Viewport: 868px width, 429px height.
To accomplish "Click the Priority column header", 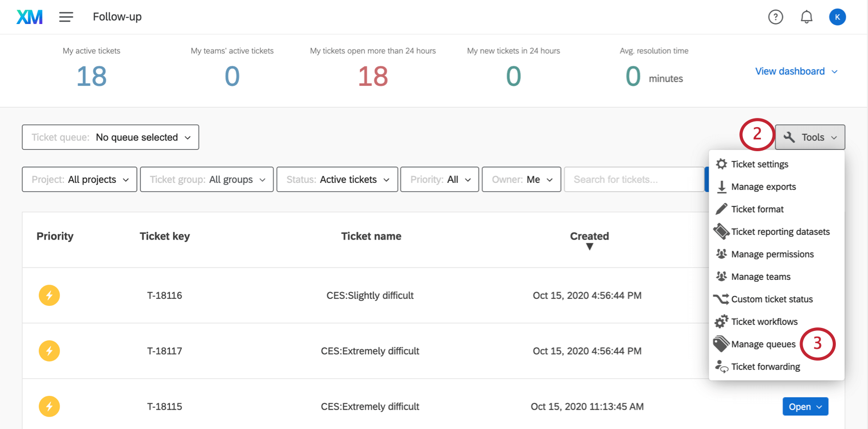I will coord(55,236).
